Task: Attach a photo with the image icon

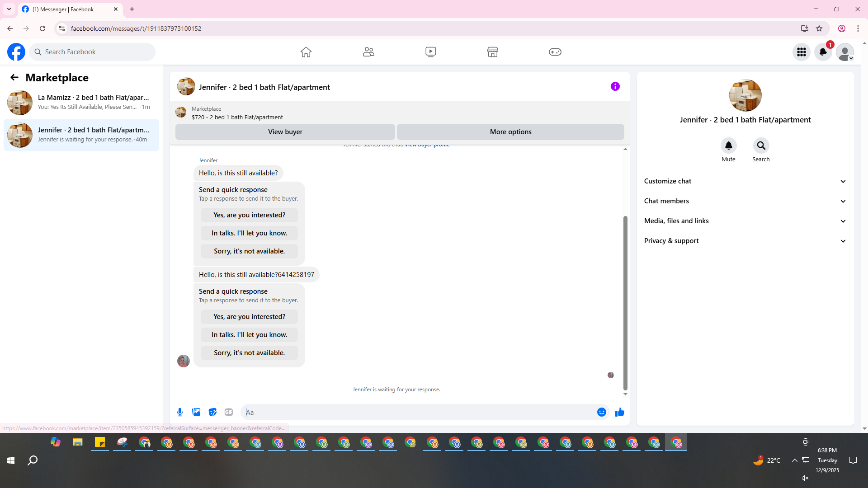Action: point(196,412)
